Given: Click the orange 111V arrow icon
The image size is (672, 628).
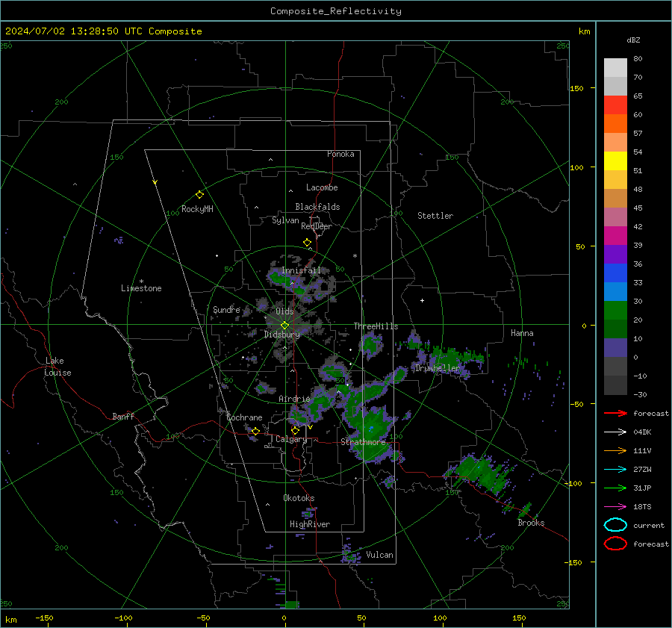Looking at the screenshot, I should click(x=615, y=450).
